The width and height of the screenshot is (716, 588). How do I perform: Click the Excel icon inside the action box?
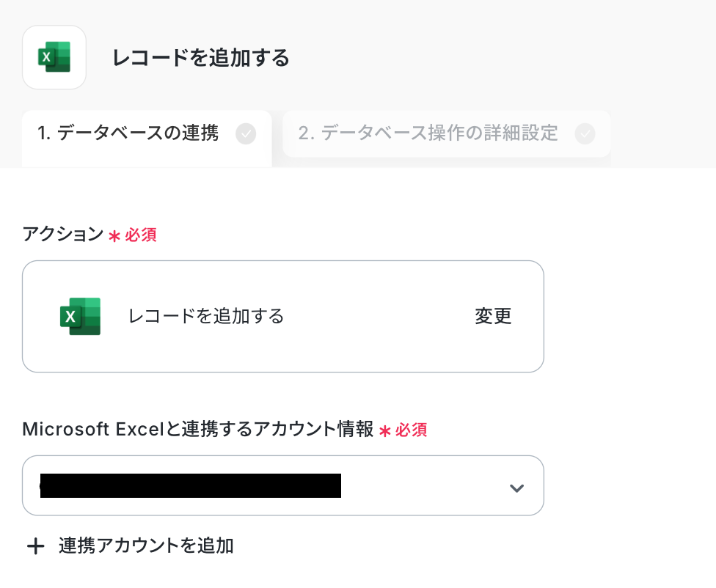(x=80, y=316)
